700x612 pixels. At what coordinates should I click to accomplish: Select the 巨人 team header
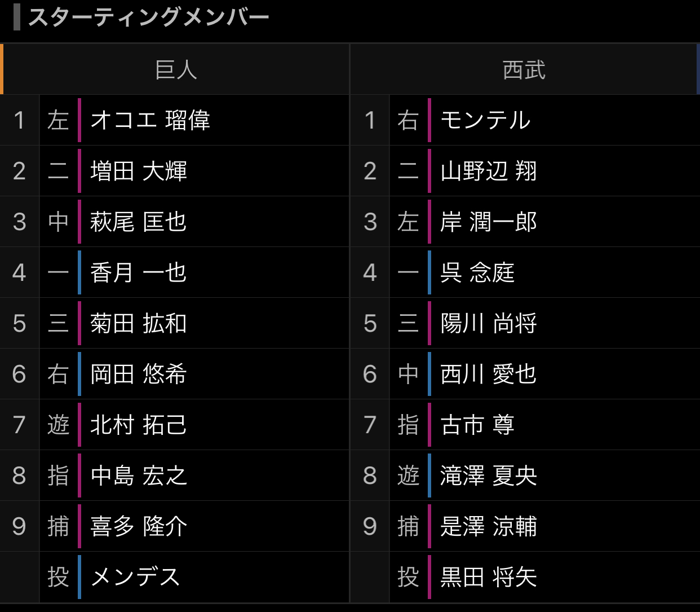(176, 70)
